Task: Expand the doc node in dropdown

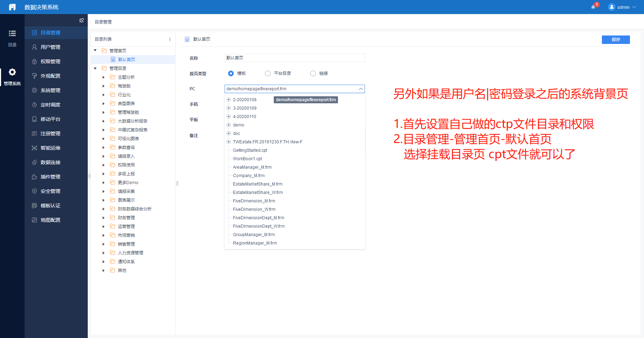Action: (228, 134)
